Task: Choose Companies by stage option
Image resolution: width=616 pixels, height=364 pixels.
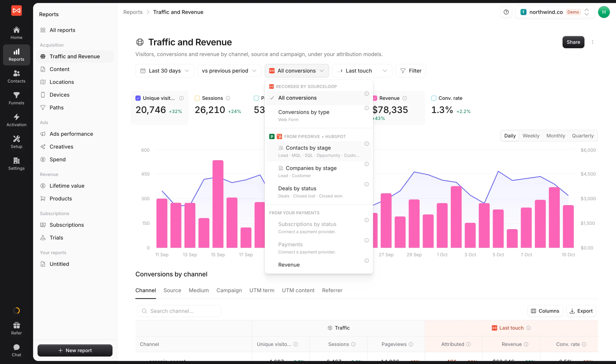Action: click(319, 171)
